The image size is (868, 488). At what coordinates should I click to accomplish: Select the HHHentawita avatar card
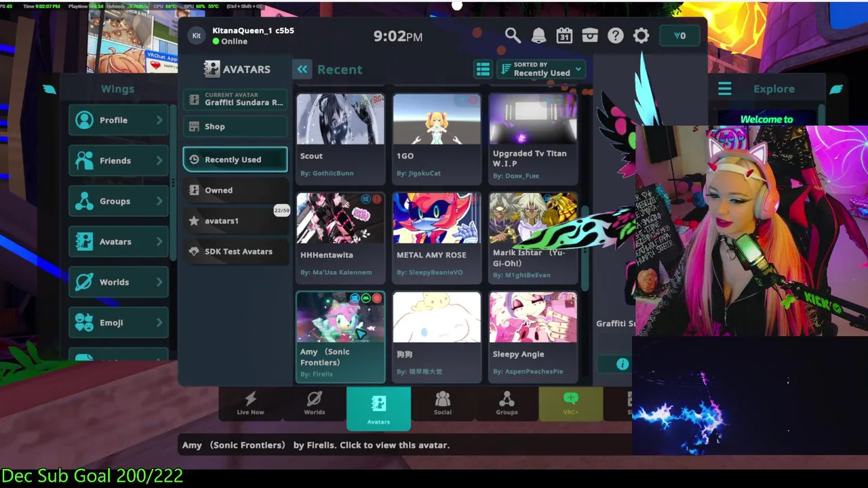(x=340, y=238)
